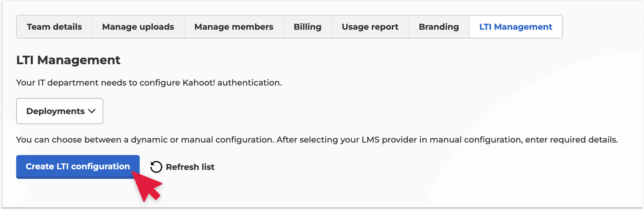Select the LTI Management tab

516,27
